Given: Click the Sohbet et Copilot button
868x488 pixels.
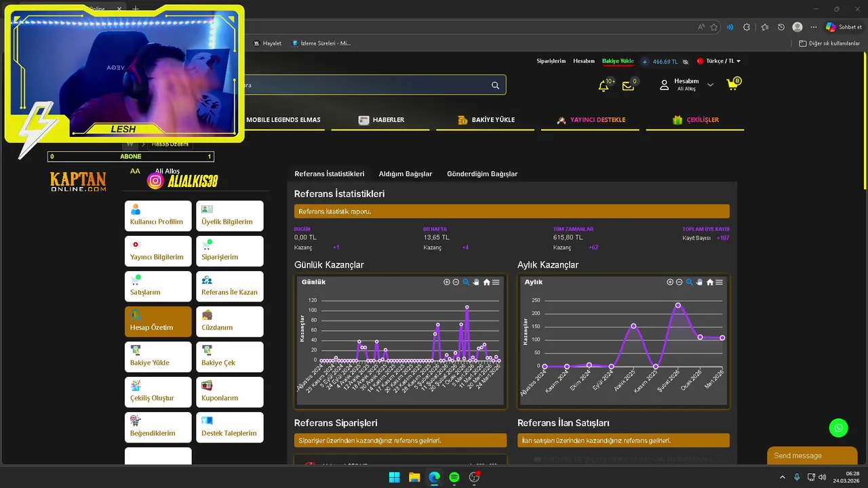Looking at the screenshot, I should (x=844, y=27).
